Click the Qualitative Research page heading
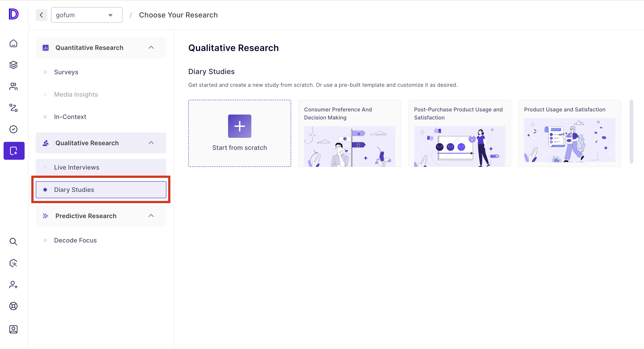The height and width of the screenshot is (349, 644). click(233, 48)
